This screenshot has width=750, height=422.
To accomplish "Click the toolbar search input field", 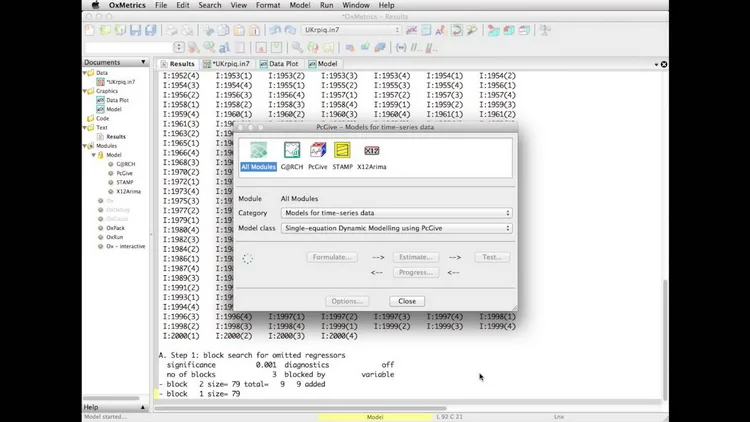I will coord(128,47).
